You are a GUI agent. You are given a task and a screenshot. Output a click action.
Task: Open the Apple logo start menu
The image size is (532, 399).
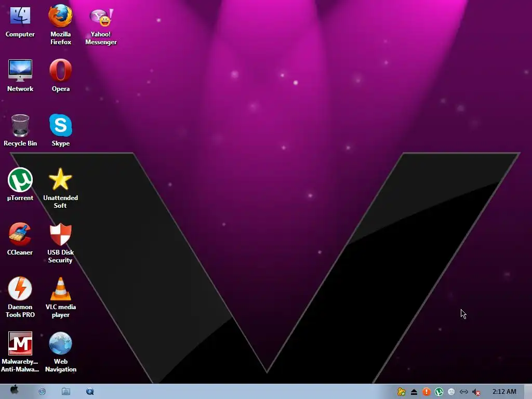point(14,390)
